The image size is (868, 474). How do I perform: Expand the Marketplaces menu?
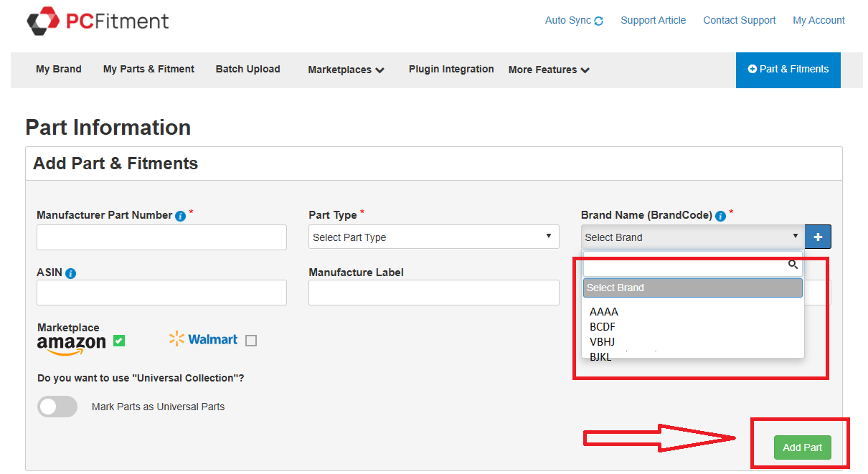(345, 70)
